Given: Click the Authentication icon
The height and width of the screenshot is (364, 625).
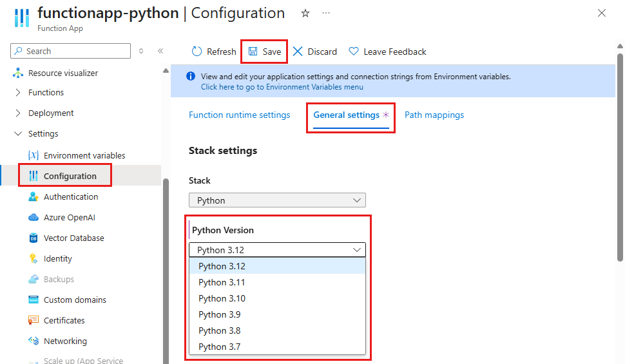Looking at the screenshot, I should coord(34,196).
